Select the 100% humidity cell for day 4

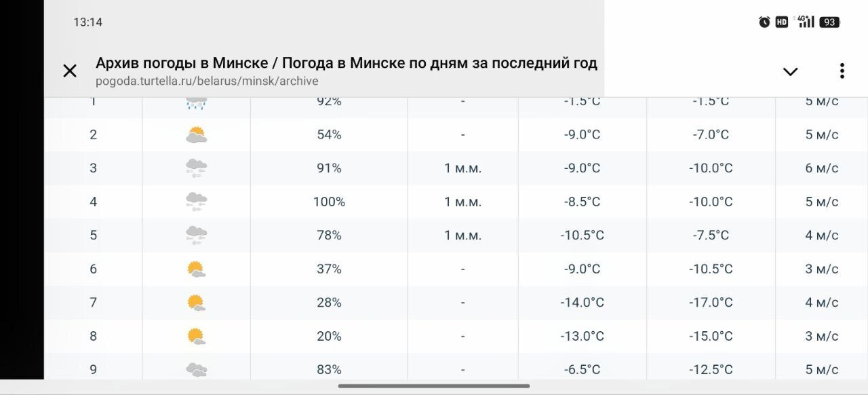329,202
